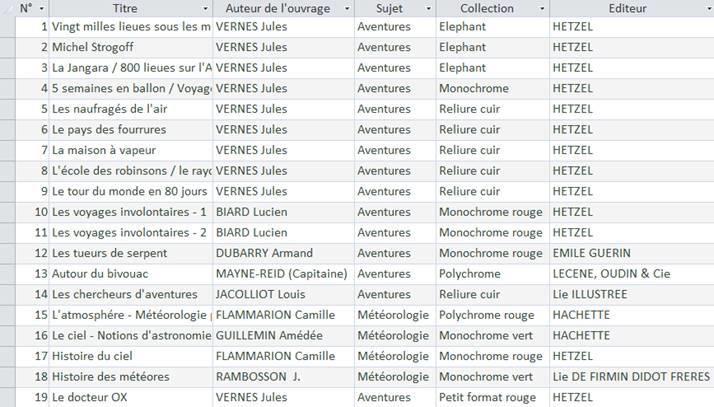The image size is (714, 407).
Task: Select the title cell 'Les voyages involontaires - 2'
Action: pyautogui.click(x=131, y=233)
